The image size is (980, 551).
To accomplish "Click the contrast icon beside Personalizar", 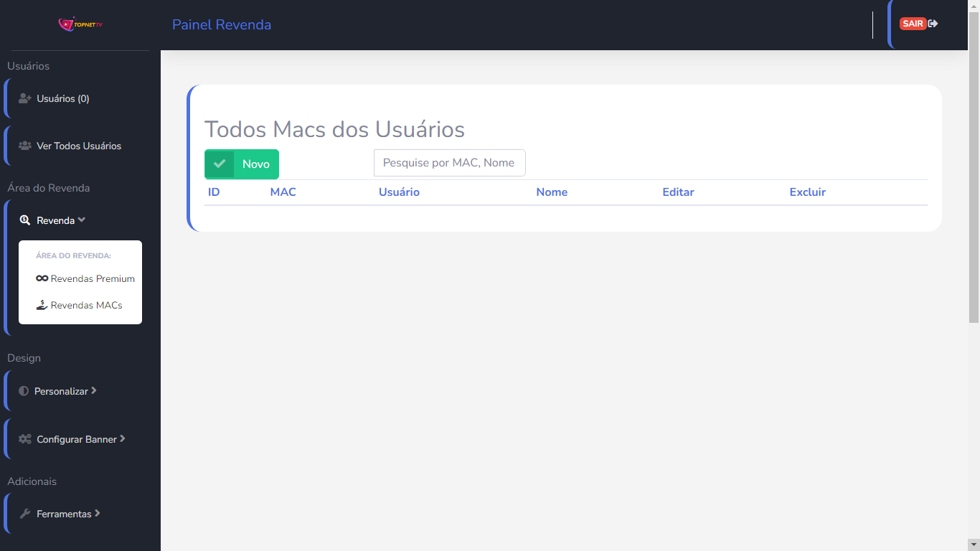I will click(24, 391).
